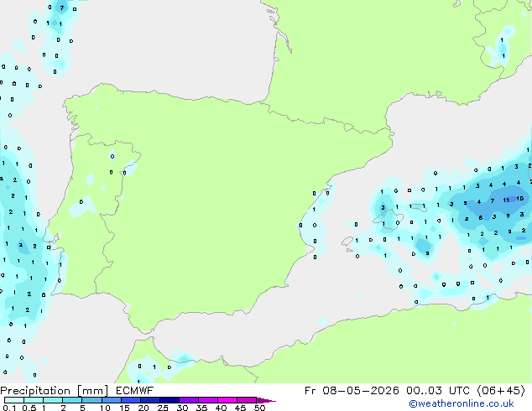
Task: Click the 40–45 mm legend swatch
Action: (x=227, y=400)
